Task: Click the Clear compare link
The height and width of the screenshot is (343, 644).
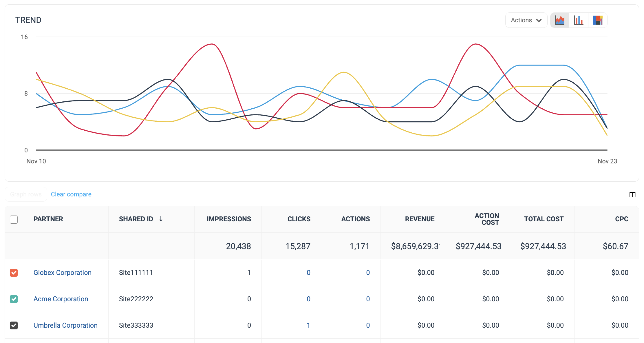Action: [x=71, y=194]
